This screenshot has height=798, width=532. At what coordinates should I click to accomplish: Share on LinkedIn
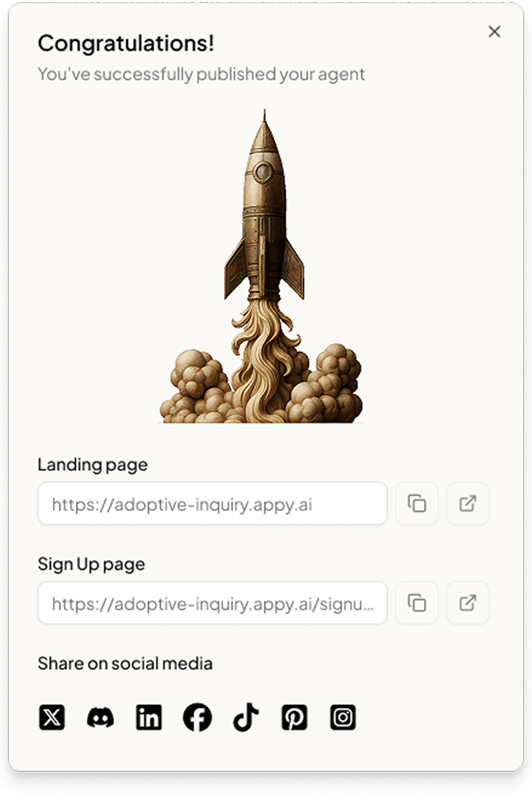[x=149, y=718]
